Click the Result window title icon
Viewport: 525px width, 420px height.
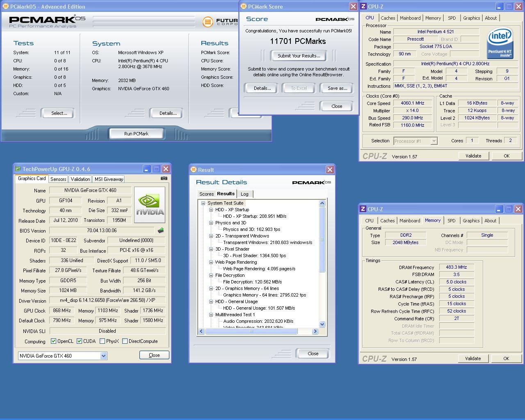(194, 170)
